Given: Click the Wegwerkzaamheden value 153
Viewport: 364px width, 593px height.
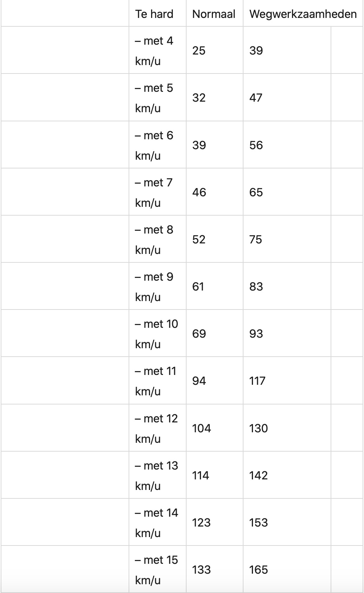Looking at the screenshot, I should [x=259, y=522].
